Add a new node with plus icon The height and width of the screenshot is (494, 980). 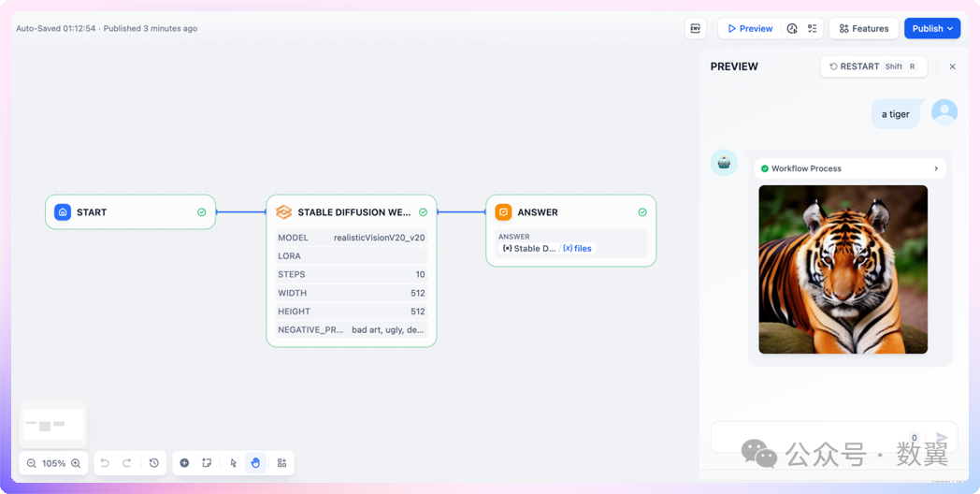tap(184, 463)
